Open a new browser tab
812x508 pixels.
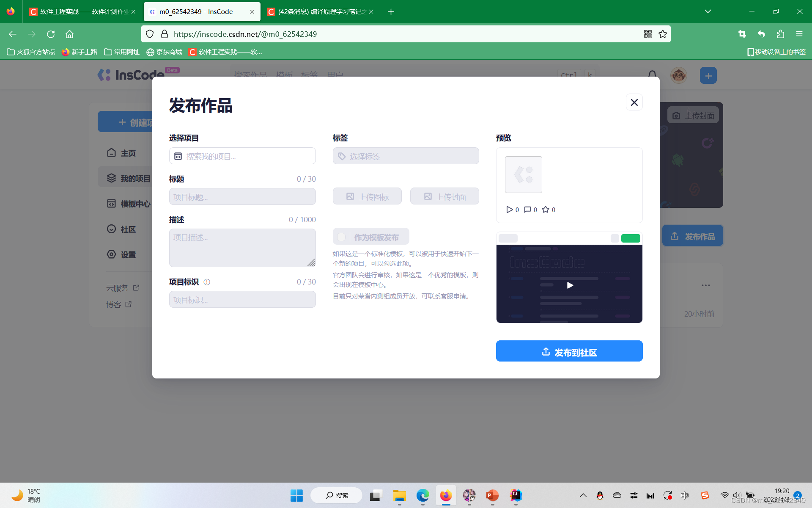coord(391,11)
